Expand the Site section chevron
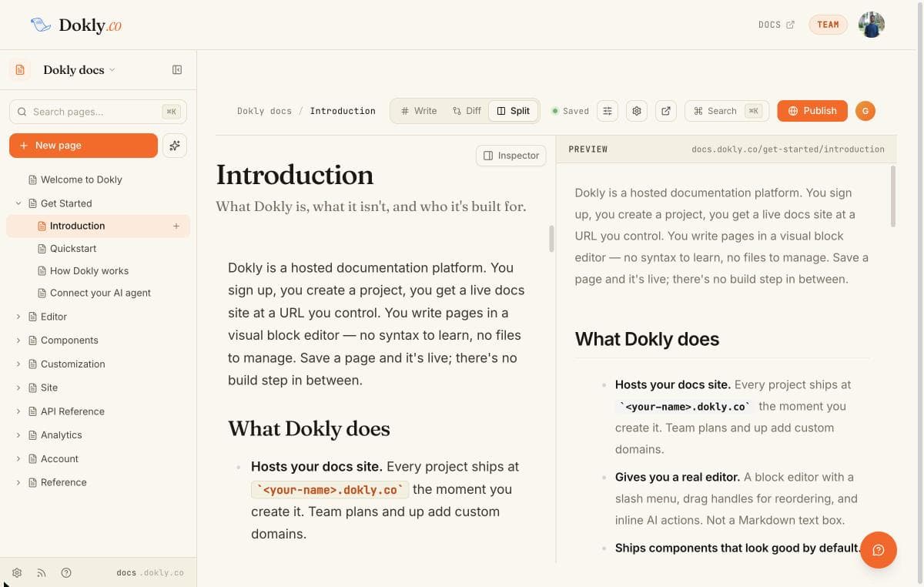The height and width of the screenshot is (587, 924). point(18,387)
